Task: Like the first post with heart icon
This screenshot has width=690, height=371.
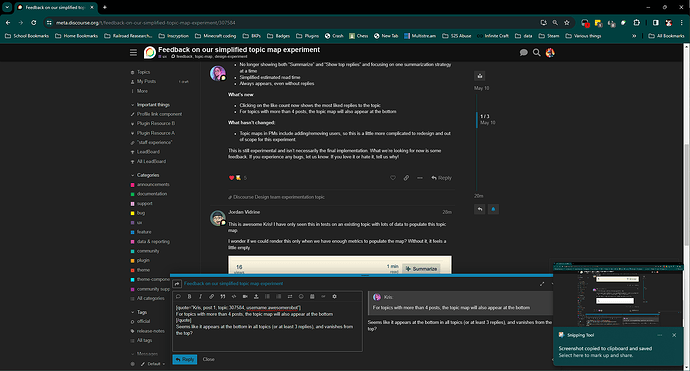Action: [393, 178]
